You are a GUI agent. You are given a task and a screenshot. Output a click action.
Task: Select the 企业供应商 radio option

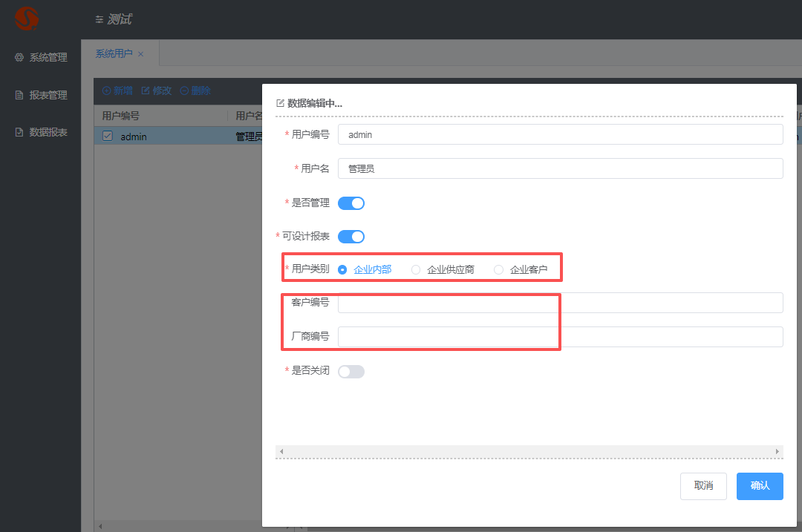coord(416,270)
